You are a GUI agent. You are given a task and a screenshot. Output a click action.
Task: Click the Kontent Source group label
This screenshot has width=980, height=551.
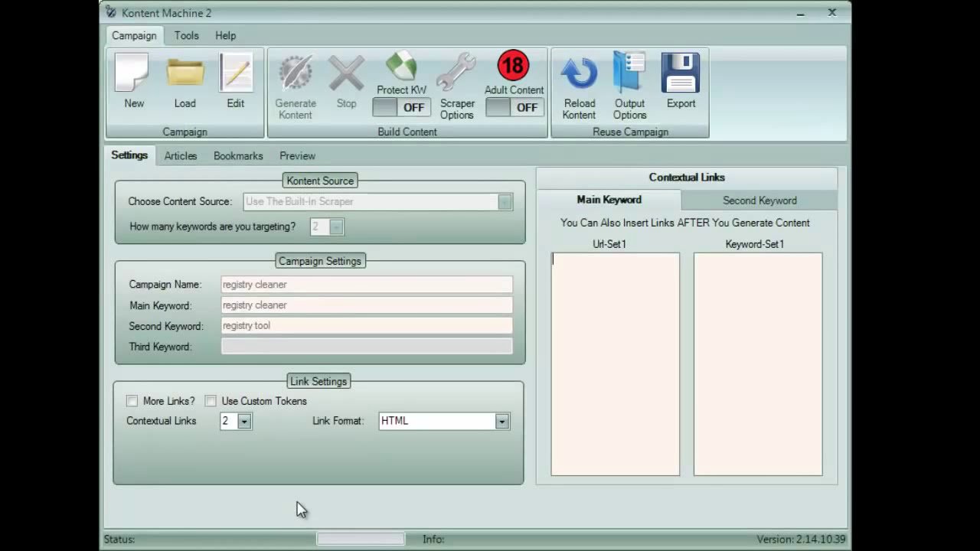pyautogui.click(x=320, y=181)
